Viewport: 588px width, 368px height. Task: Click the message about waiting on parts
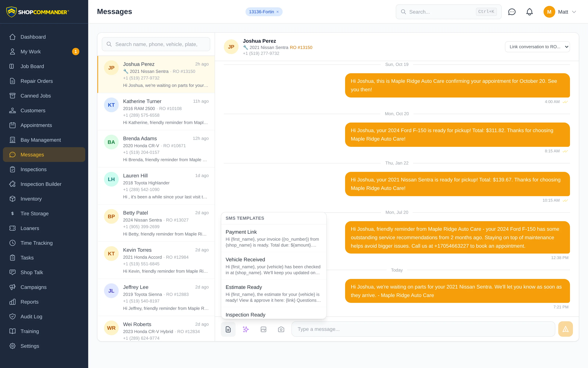point(457,291)
